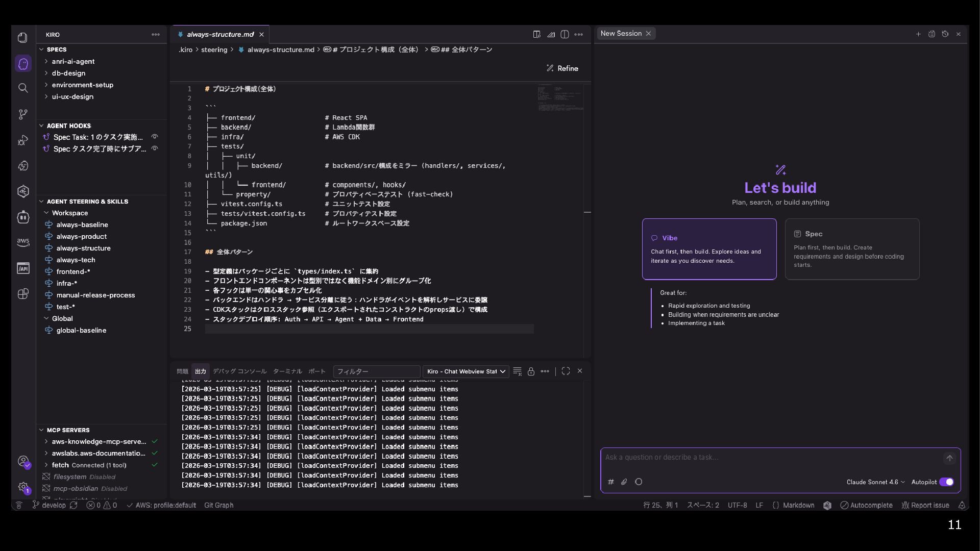Attach a file with paperclip icon
Image resolution: width=980 pixels, height=551 pixels.
click(x=624, y=482)
